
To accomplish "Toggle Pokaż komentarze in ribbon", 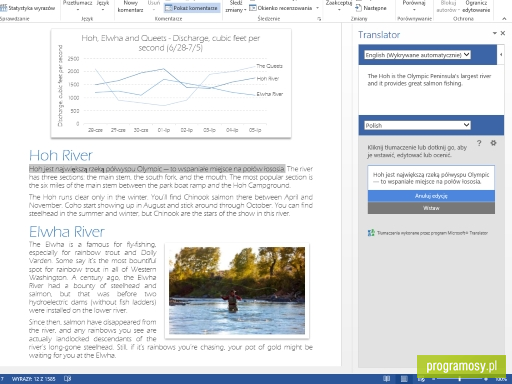I will point(192,8).
